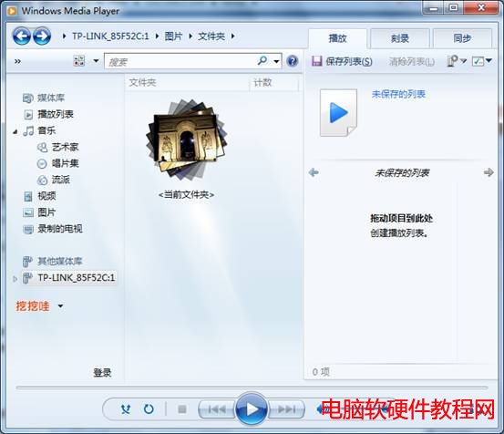Expand the TP-LINK_85F52C:1 tree node
This screenshot has height=434, width=504.
(x=15, y=279)
